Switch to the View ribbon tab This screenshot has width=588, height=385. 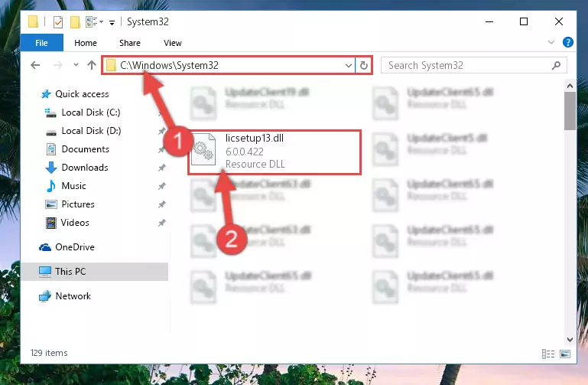pos(173,43)
